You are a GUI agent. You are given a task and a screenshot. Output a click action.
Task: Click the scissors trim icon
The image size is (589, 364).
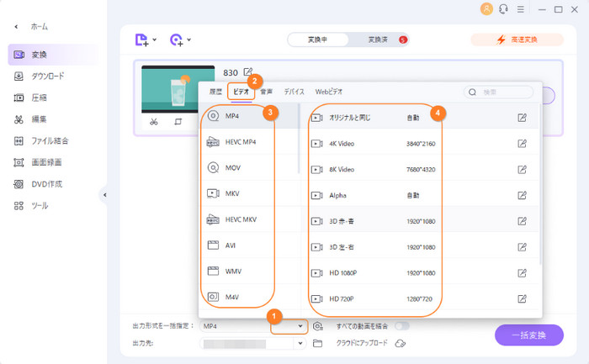pos(154,122)
